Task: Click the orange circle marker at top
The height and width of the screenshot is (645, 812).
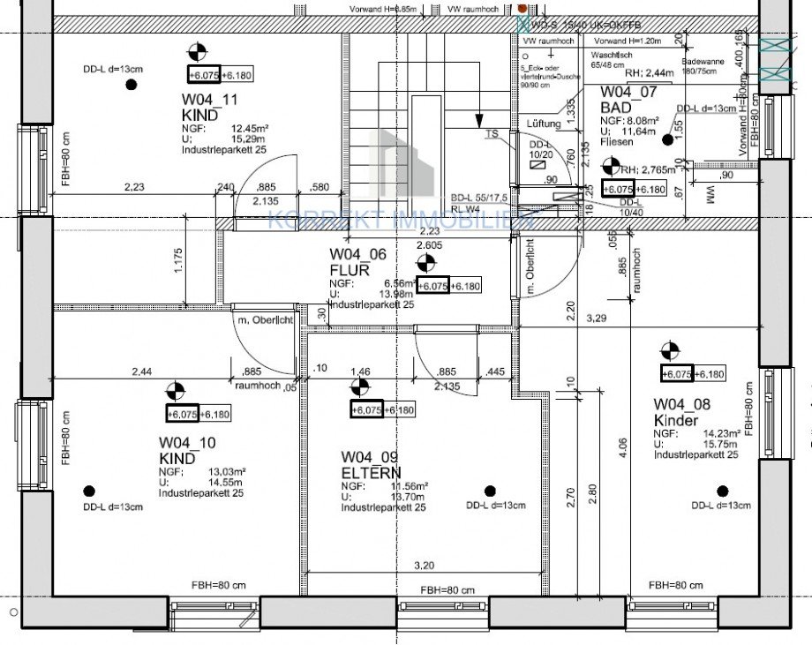Action: point(522,8)
